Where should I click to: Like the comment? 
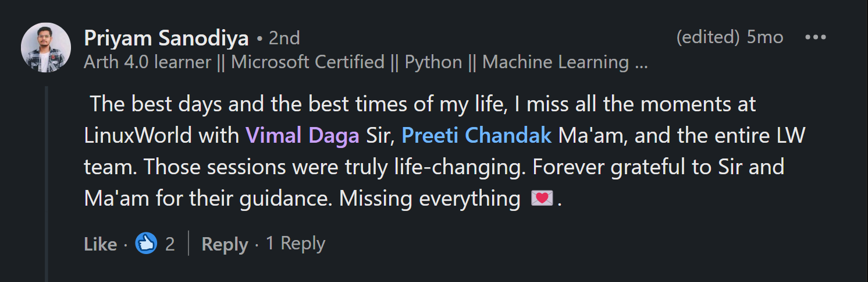(100, 244)
